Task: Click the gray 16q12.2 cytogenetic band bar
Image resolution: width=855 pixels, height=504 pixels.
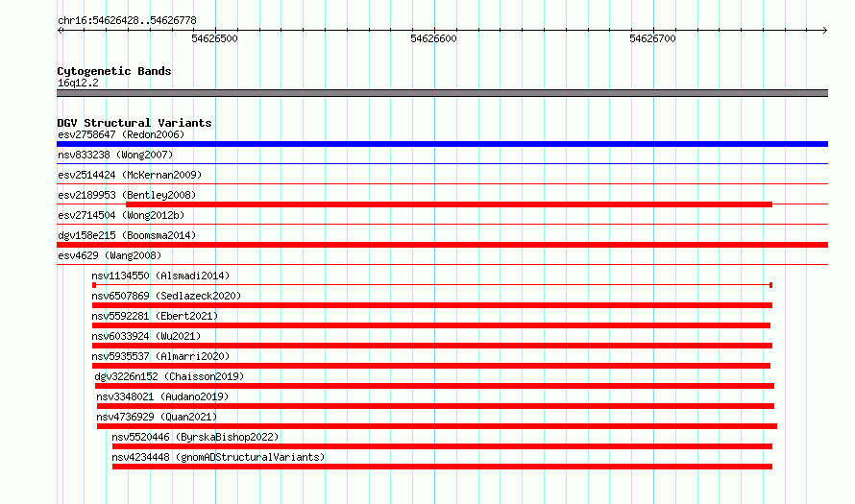Action: 442,93
